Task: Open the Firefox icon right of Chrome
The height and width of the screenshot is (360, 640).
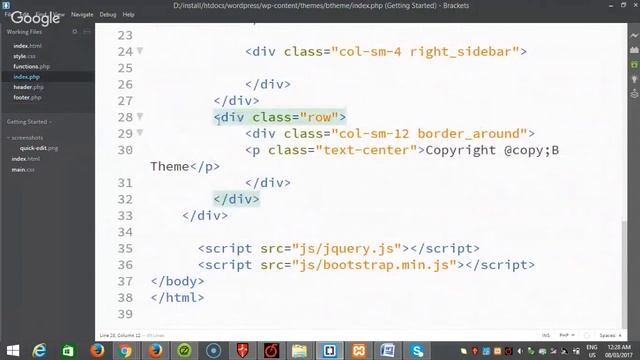Action: pyautogui.click(x=155, y=351)
